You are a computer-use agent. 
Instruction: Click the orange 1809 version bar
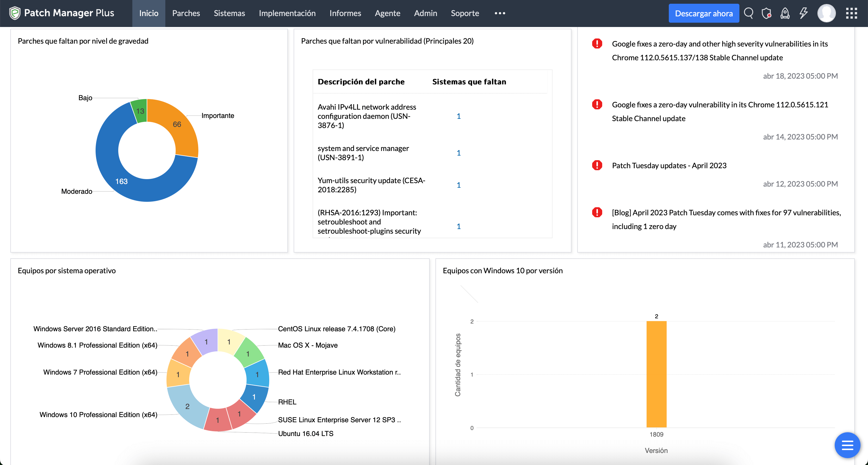(656, 374)
